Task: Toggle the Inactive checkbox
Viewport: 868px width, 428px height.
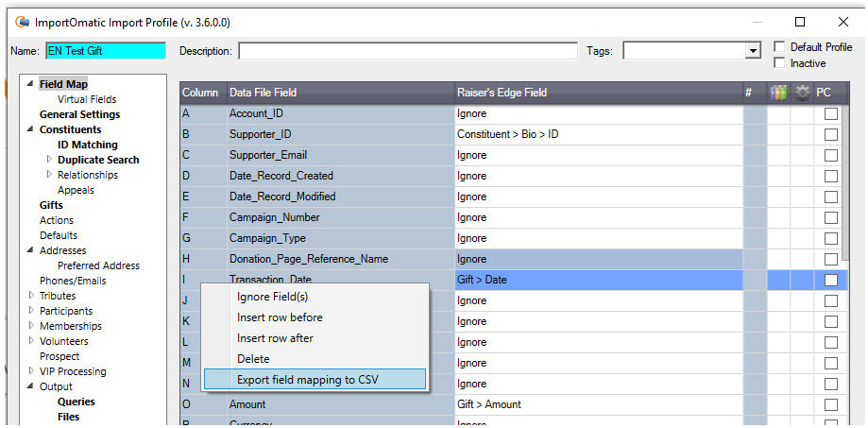Action: click(779, 63)
